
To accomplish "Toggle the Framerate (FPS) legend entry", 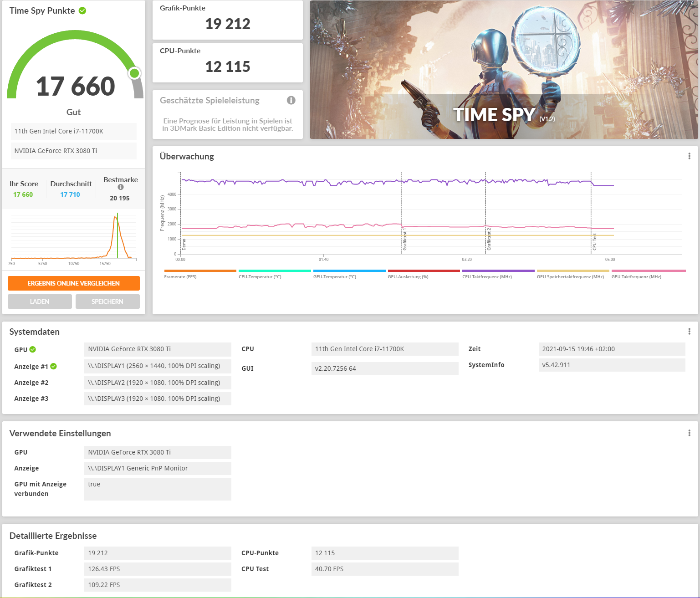I will tap(200, 274).
